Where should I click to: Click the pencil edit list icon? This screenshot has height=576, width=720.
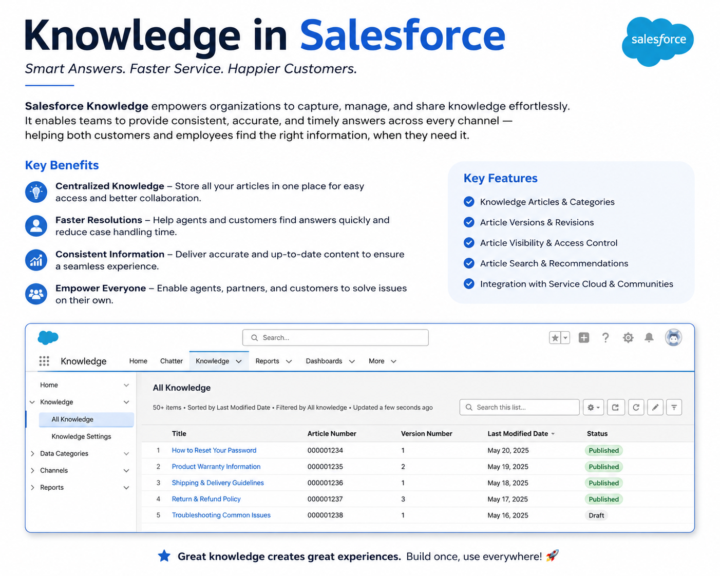[655, 407]
